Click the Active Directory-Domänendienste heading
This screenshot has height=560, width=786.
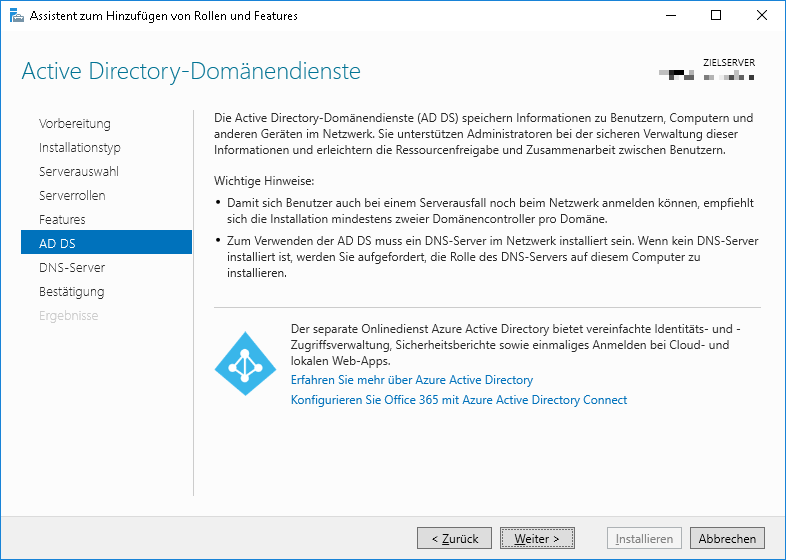click(x=191, y=72)
